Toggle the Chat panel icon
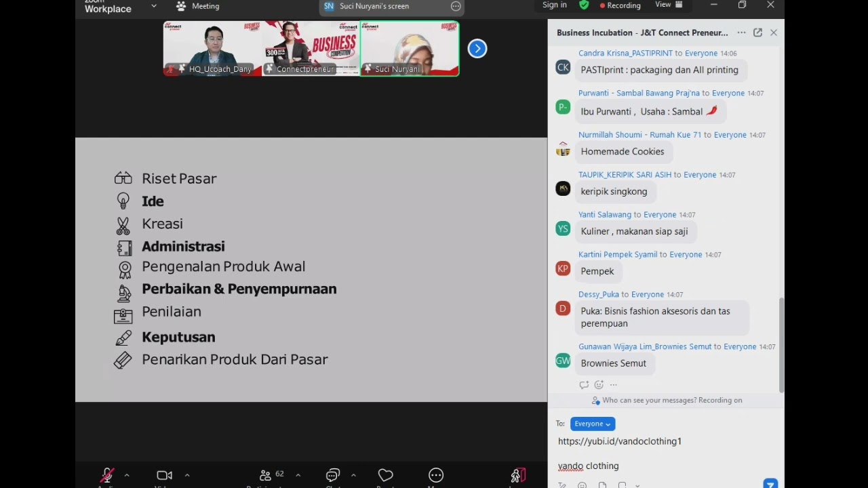This screenshot has height=488, width=868. coord(332,476)
